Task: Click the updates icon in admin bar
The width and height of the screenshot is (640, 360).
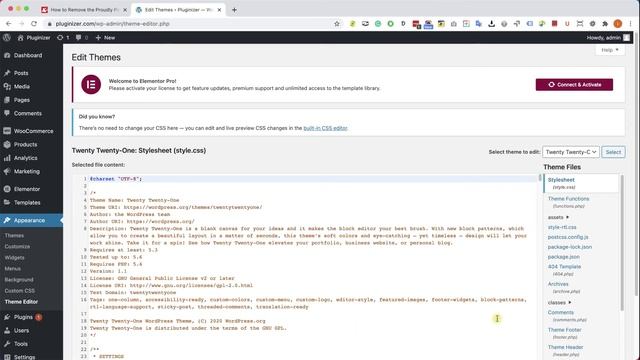Action: (60, 38)
